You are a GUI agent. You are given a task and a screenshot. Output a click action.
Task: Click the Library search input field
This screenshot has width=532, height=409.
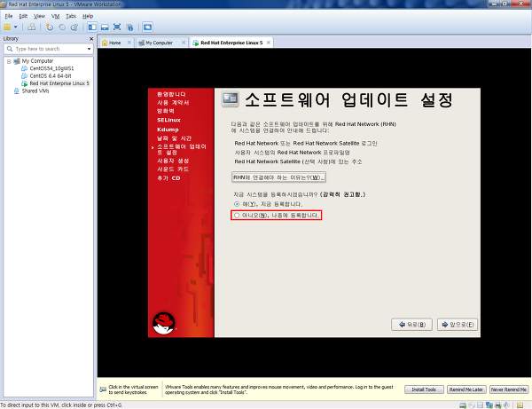pos(49,49)
